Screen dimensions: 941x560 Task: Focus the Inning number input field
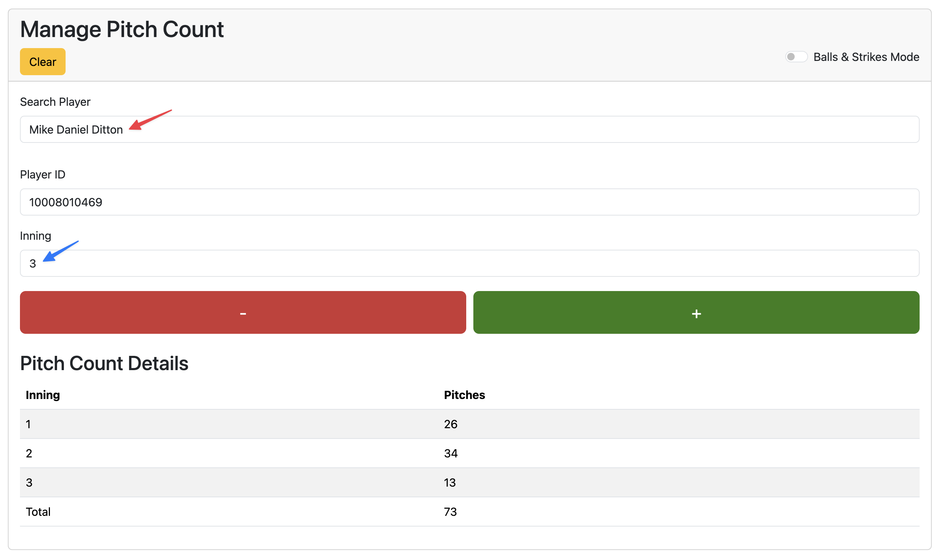coord(469,263)
